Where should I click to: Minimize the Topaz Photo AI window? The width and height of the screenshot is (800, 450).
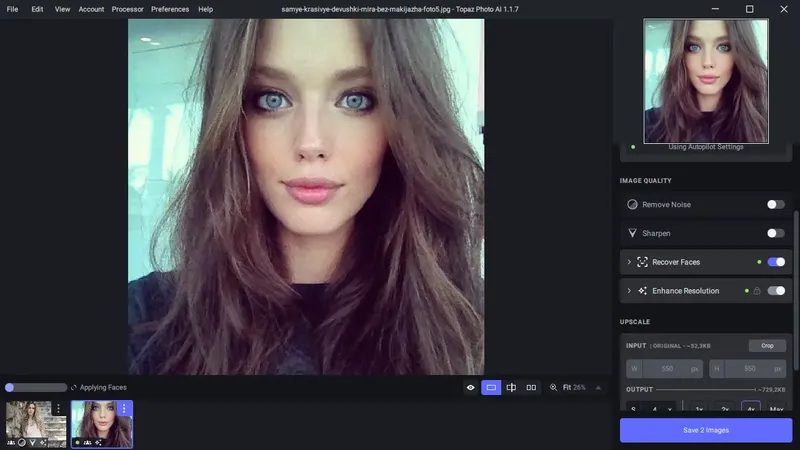click(x=715, y=9)
